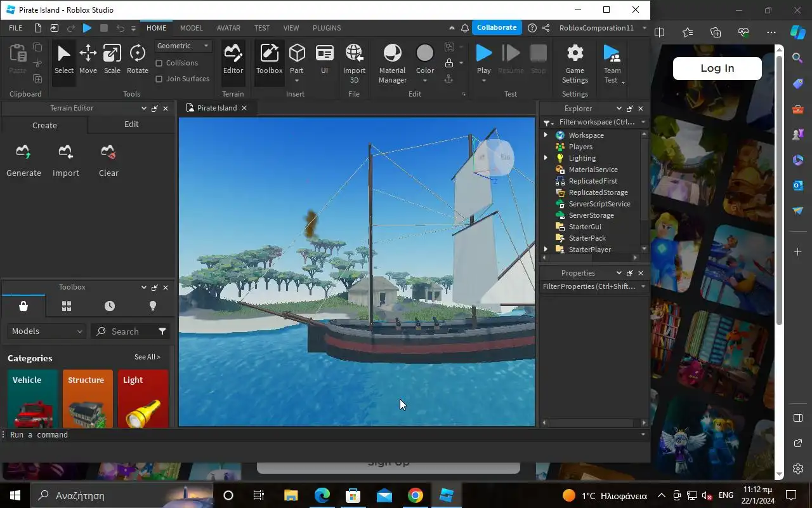The height and width of the screenshot is (508, 812).
Task: Click Clear terrain icon
Action: point(108,161)
